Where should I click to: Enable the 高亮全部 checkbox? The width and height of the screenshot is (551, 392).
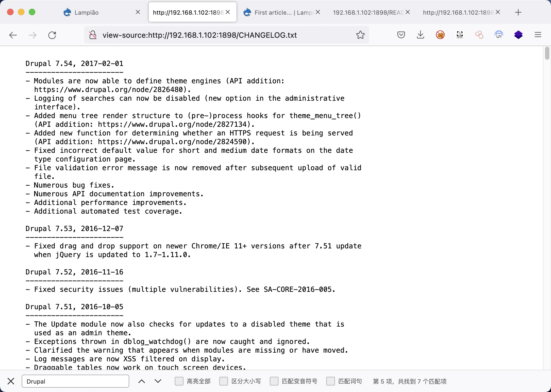[179, 381]
